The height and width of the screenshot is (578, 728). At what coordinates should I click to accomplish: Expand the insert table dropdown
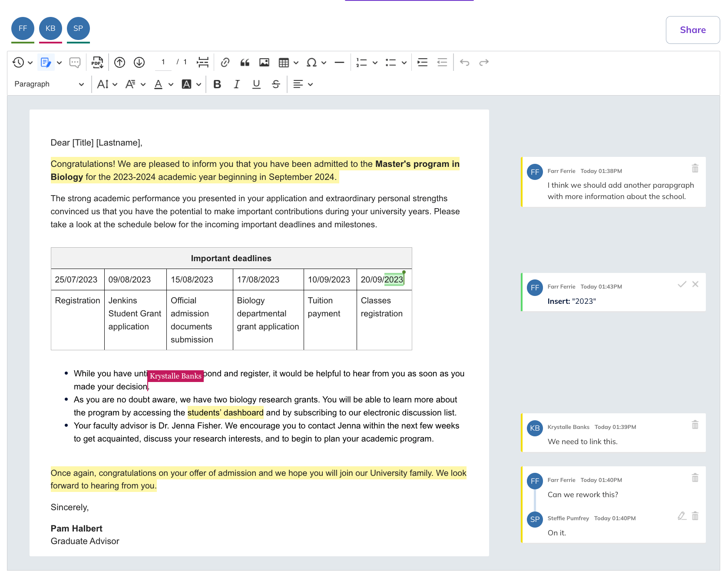296,63
